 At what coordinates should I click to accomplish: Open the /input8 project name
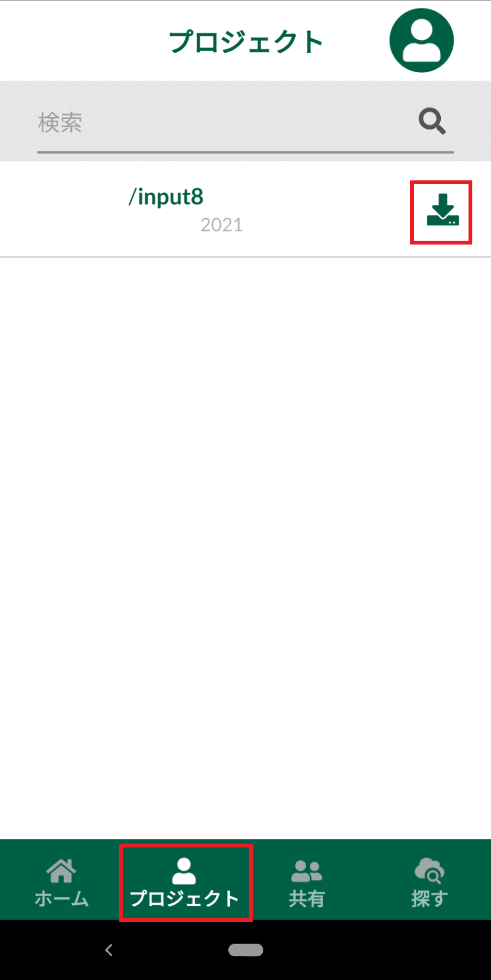pos(166,197)
